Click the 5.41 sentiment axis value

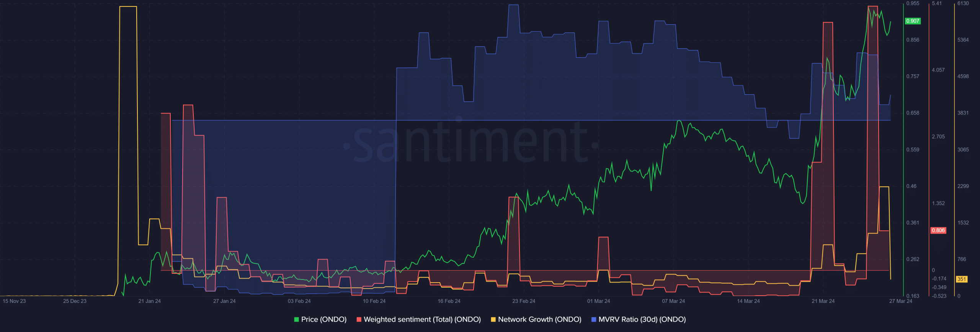tap(937, 3)
